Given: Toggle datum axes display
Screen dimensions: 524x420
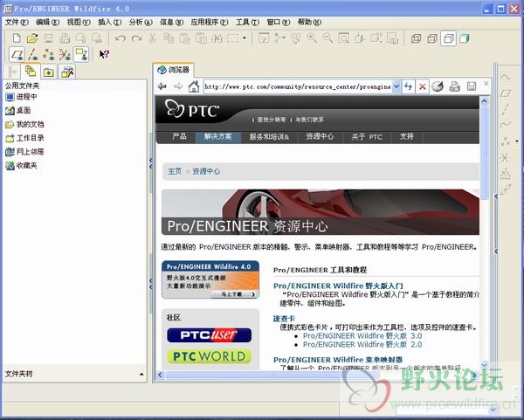Looking at the screenshot, I should click(x=32, y=54).
